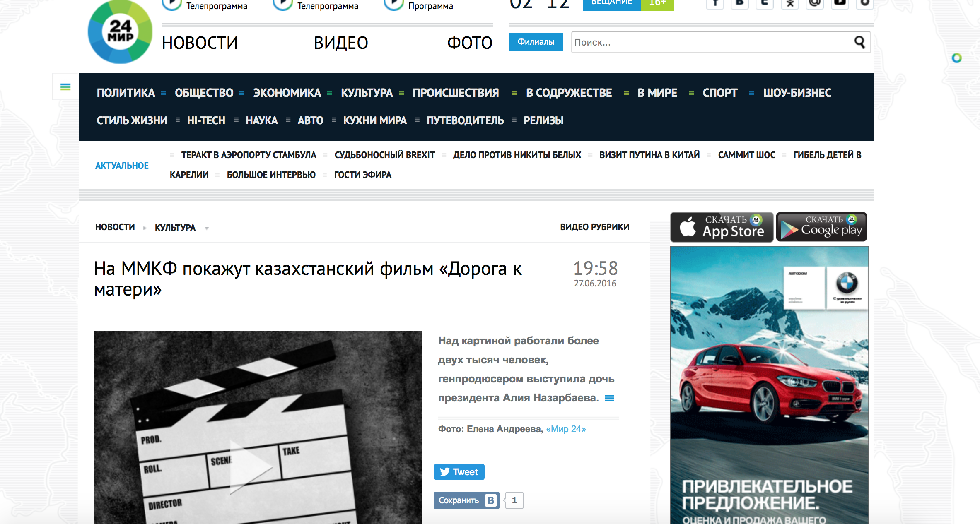
Task: Open the YouTube social icon
Action: [x=840, y=3]
